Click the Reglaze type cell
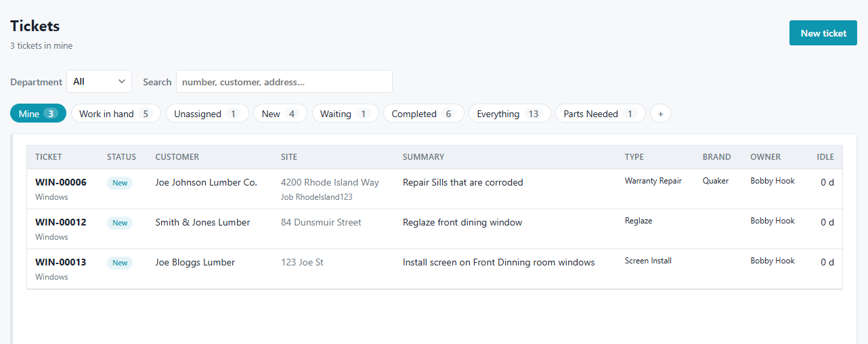Image resolution: width=868 pixels, height=344 pixels. 638,221
